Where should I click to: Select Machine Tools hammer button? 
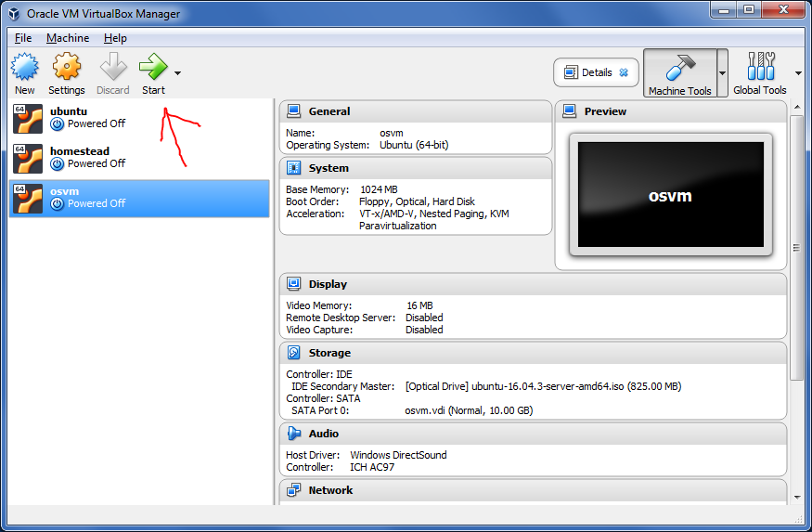coord(680,73)
